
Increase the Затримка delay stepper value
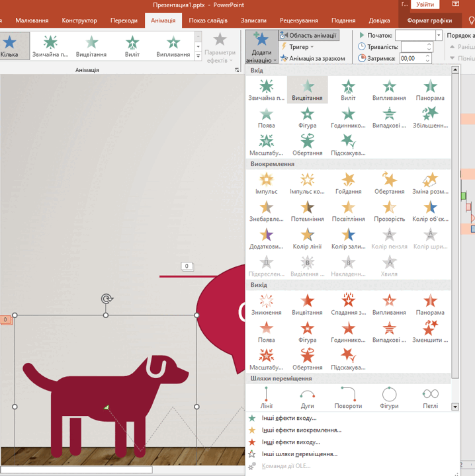[x=427, y=56]
